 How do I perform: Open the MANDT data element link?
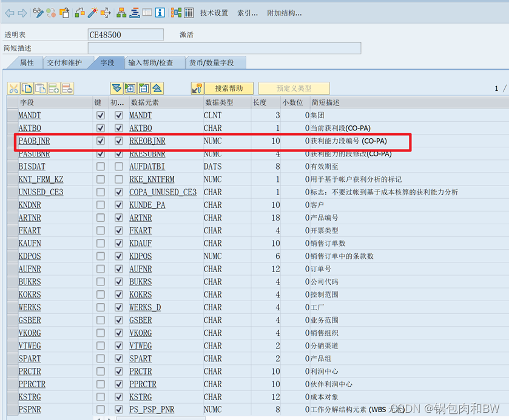click(x=140, y=115)
